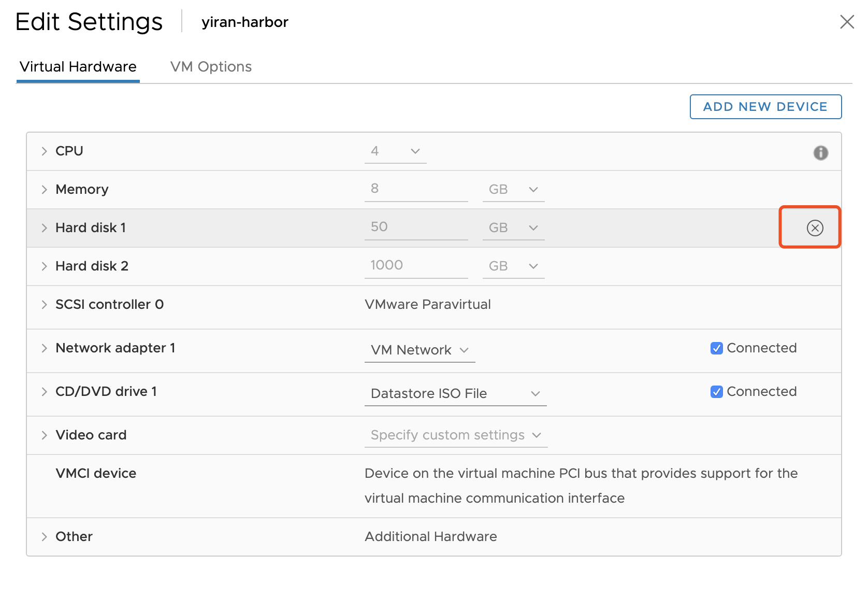Expand the Video card section
This screenshot has height=597, width=868.
click(45, 435)
